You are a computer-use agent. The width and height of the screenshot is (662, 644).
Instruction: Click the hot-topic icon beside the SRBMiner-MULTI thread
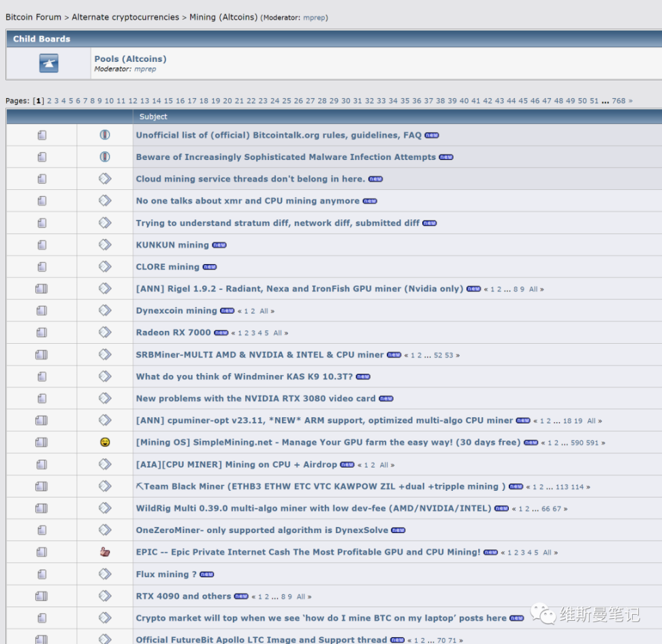[x=42, y=355]
